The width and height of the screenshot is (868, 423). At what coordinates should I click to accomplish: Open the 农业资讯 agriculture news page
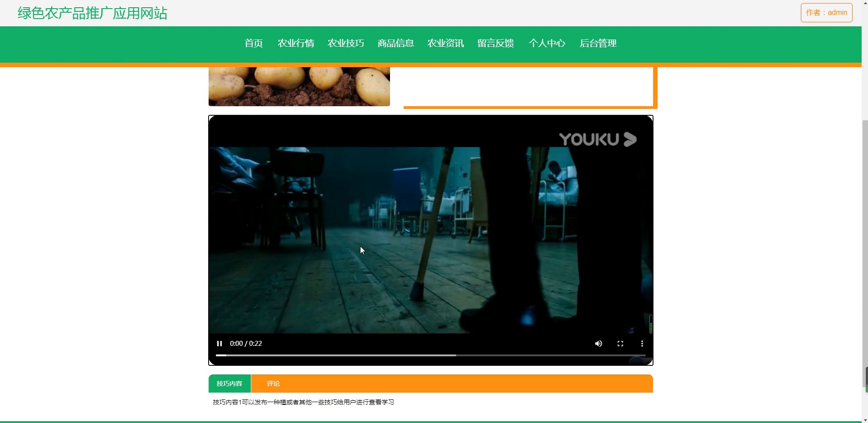pyautogui.click(x=445, y=43)
